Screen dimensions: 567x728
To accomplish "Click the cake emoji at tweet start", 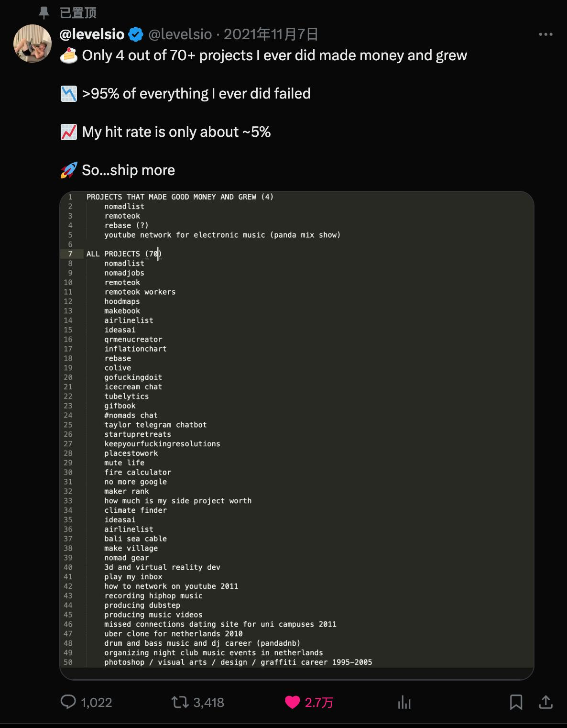I will tap(69, 55).
